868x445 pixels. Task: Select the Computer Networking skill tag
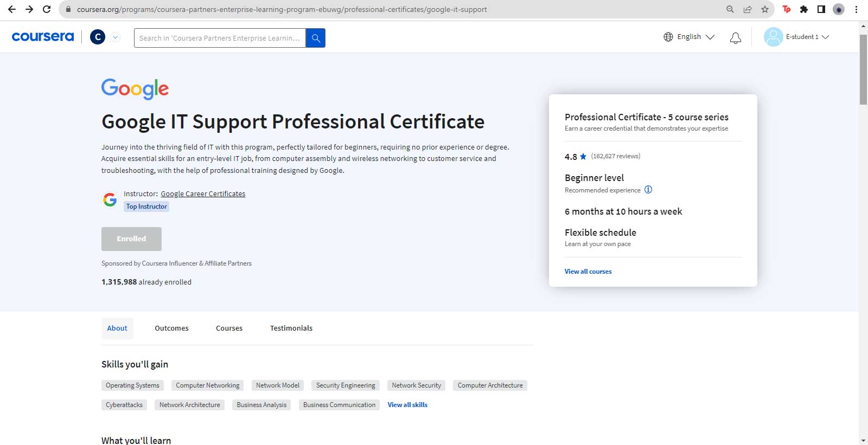pyautogui.click(x=207, y=385)
